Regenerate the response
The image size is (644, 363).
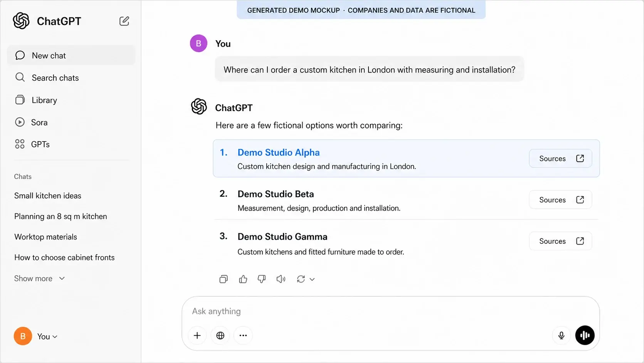[x=301, y=279]
